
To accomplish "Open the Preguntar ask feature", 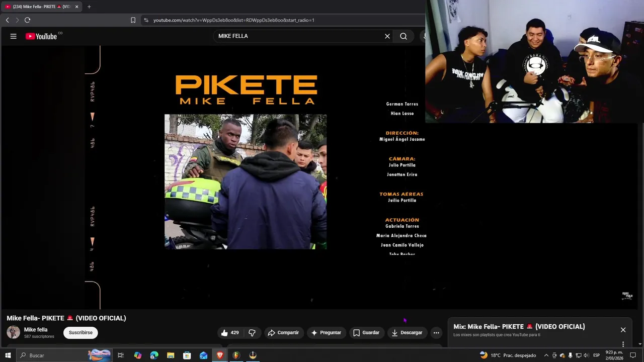I will pyautogui.click(x=326, y=332).
